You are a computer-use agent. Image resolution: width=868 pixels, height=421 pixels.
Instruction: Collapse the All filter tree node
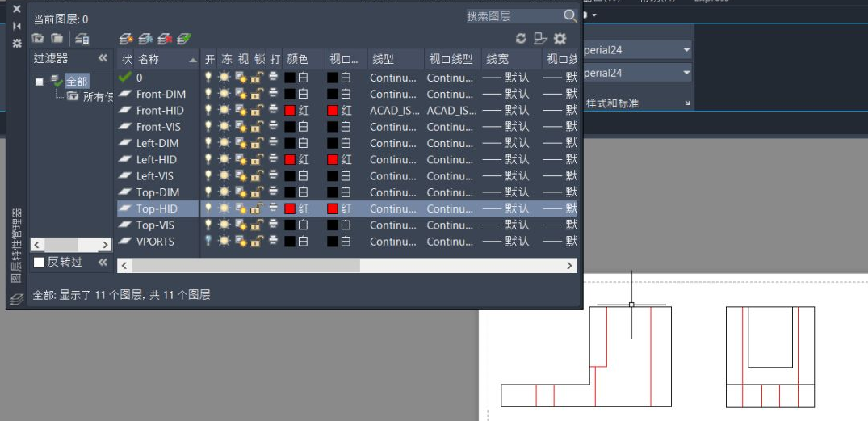point(39,82)
